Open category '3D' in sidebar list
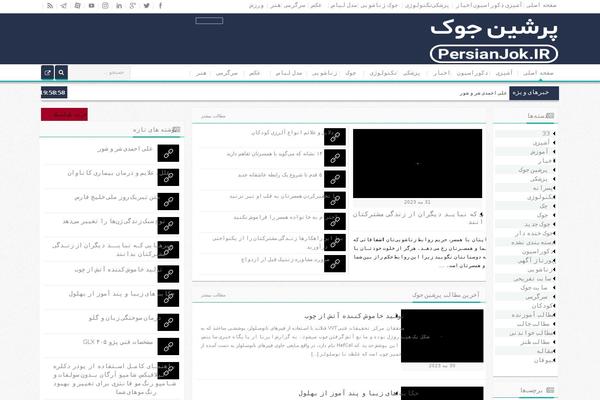Screen dimensions: 600x400 pyautogui.click(x=546, y=133)
